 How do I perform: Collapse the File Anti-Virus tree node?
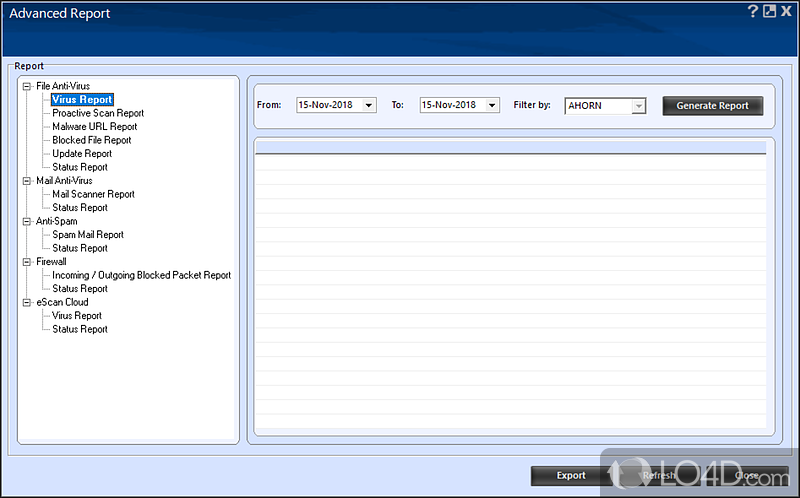(27, 86)
